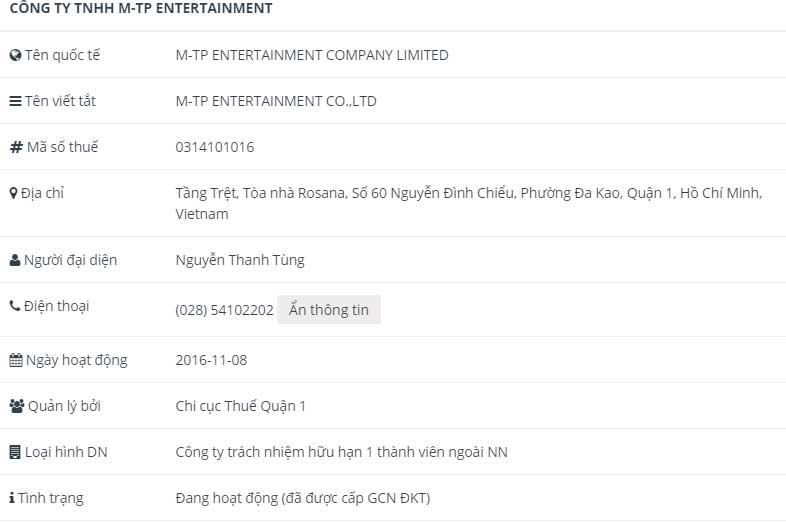
Task: Click the globe icon beside Tên quốc tế
Action: coord(15,56)
